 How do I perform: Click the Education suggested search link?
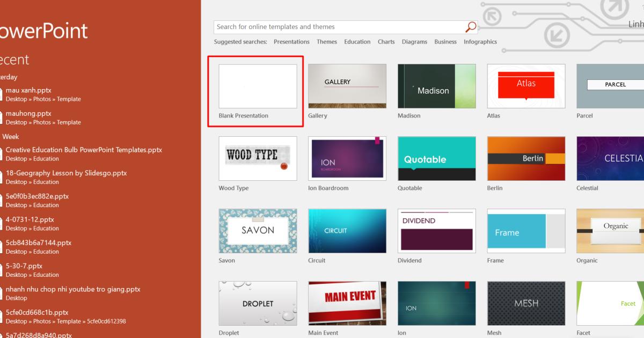[x=357, y=41]
